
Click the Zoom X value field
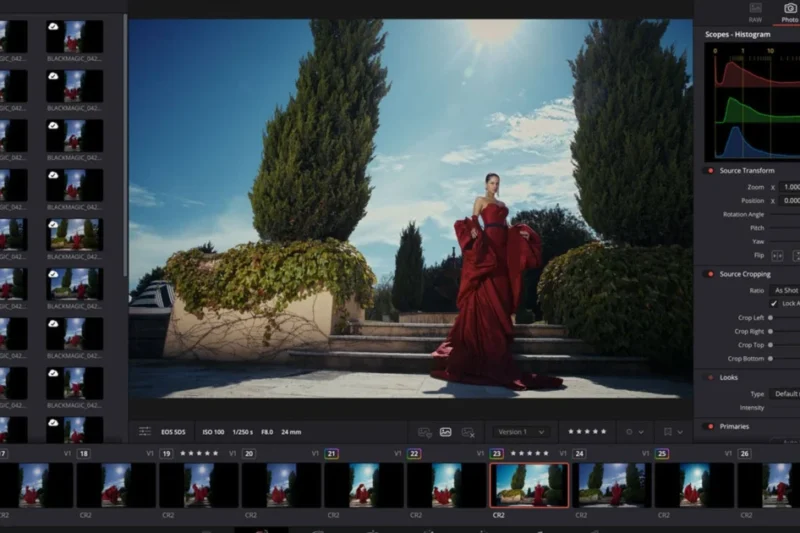[x=790, y=187]
